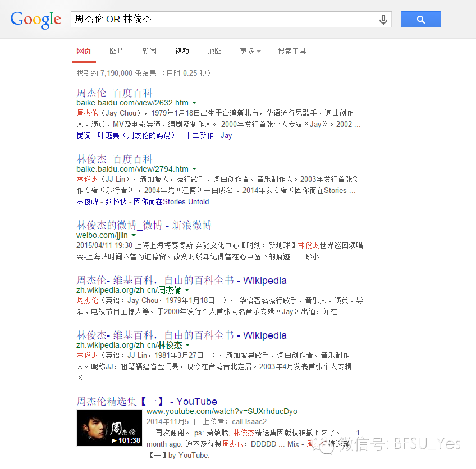Click the result count text 找到约 7,190,000 条结果

coord(117,73)
